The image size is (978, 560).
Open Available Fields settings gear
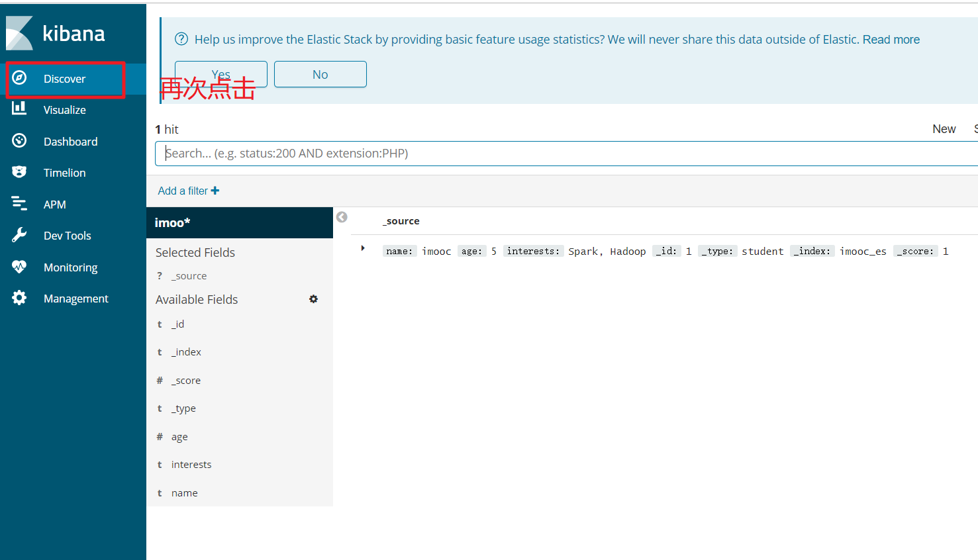click(313, 299)
